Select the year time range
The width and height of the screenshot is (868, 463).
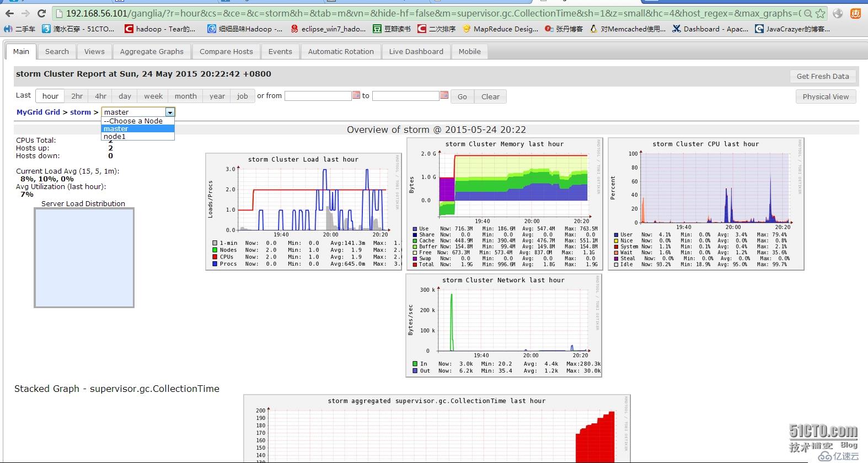click(217, 96)
